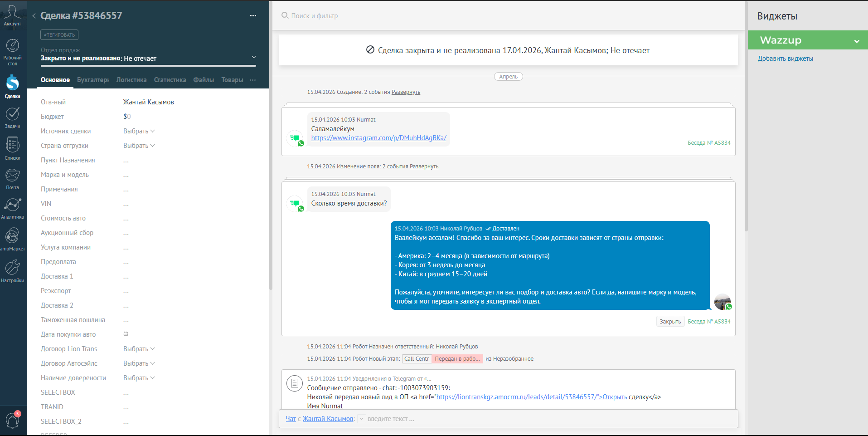The width and height of the screenshot is (868, 436).
Task: Click the #ТЕГИРОВАТЬ tag button
Action: pos(59,35)
